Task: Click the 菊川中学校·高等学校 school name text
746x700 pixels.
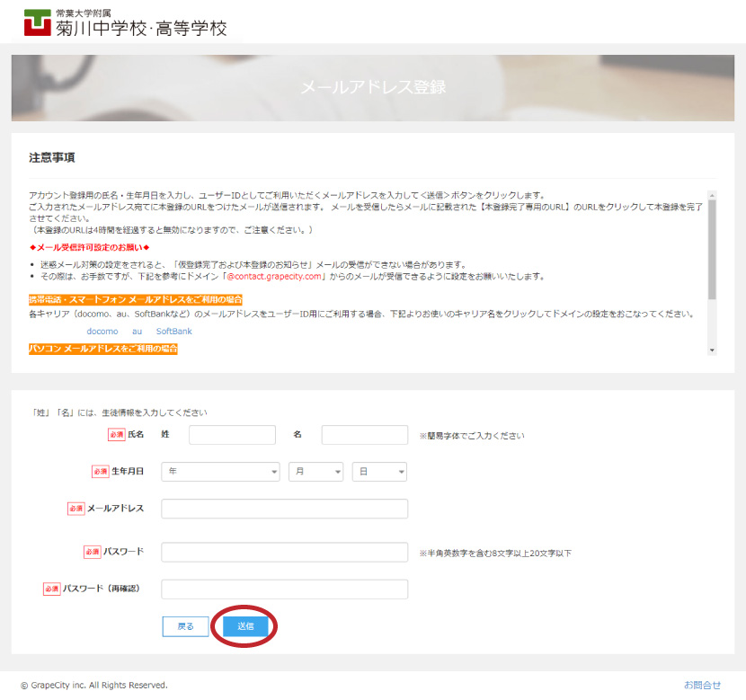Action: tap(141, 28)
